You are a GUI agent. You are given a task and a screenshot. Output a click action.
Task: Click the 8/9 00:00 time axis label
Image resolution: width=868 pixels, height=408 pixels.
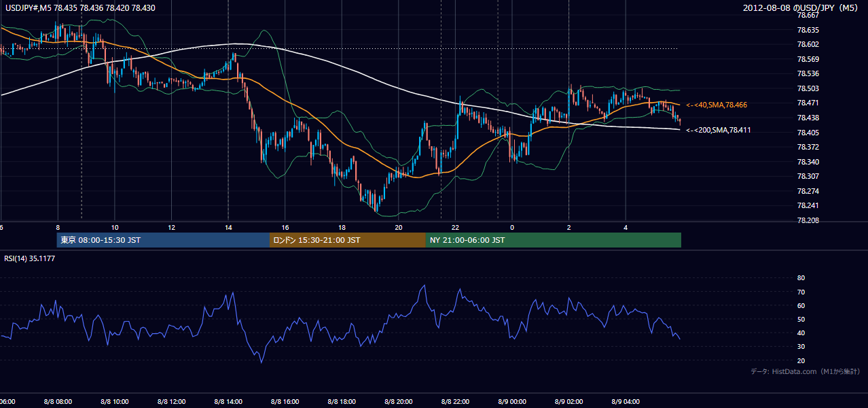pos(512,401)
